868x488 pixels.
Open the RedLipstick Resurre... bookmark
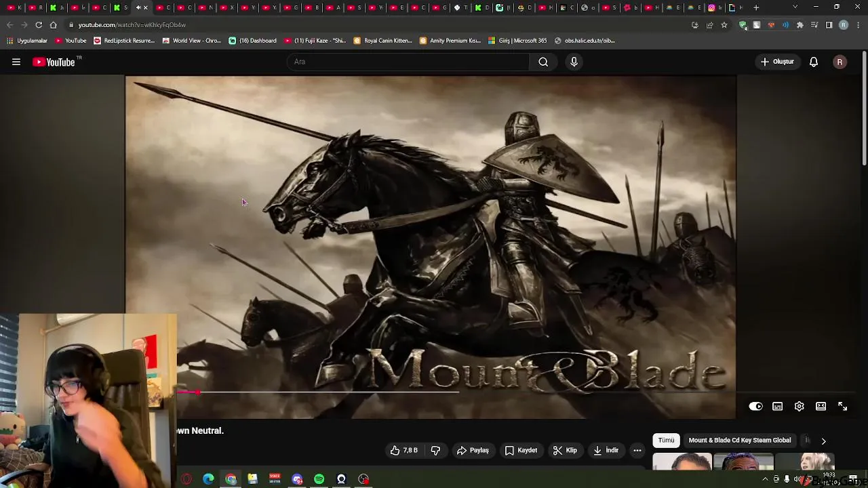click(125, 41)
